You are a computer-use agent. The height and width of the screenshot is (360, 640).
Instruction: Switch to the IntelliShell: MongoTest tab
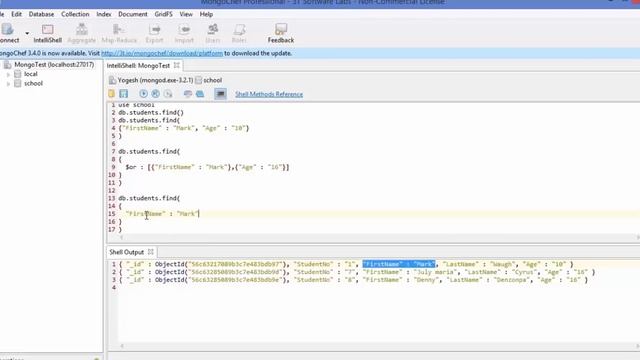tap(138, 65)
